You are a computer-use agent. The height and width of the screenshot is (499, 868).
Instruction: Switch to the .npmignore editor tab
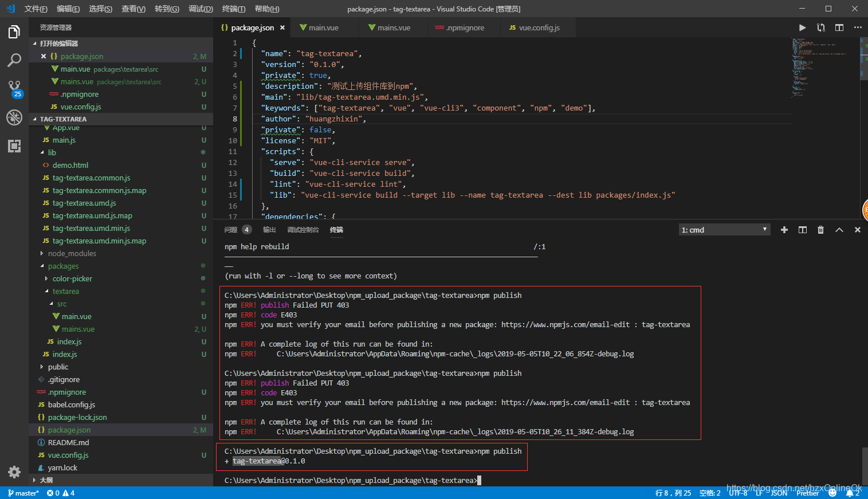[465, 27]
